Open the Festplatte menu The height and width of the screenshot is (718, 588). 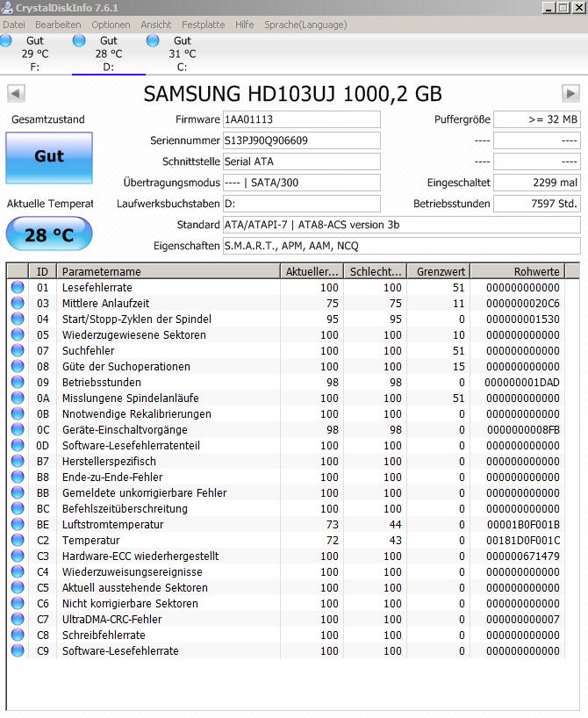point(204,25)
